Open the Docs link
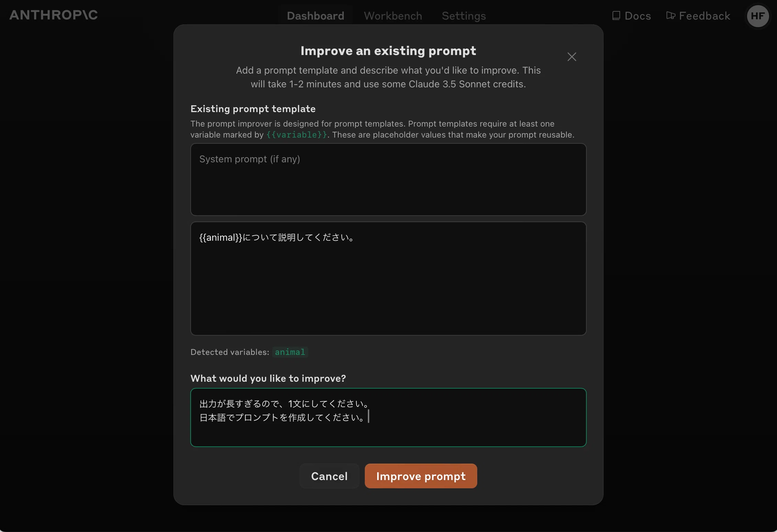The image size is (777, 532). coord(631,16)
